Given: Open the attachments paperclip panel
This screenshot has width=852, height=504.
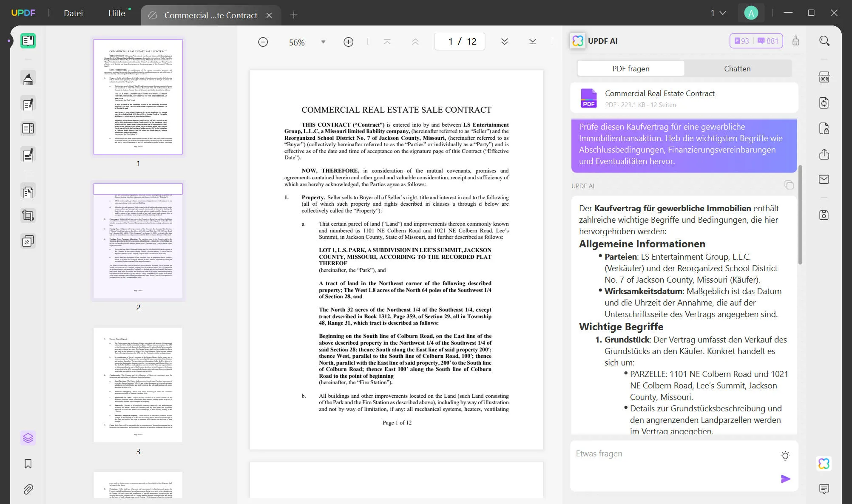Looking at the screenshot, I should coord(28,489).
